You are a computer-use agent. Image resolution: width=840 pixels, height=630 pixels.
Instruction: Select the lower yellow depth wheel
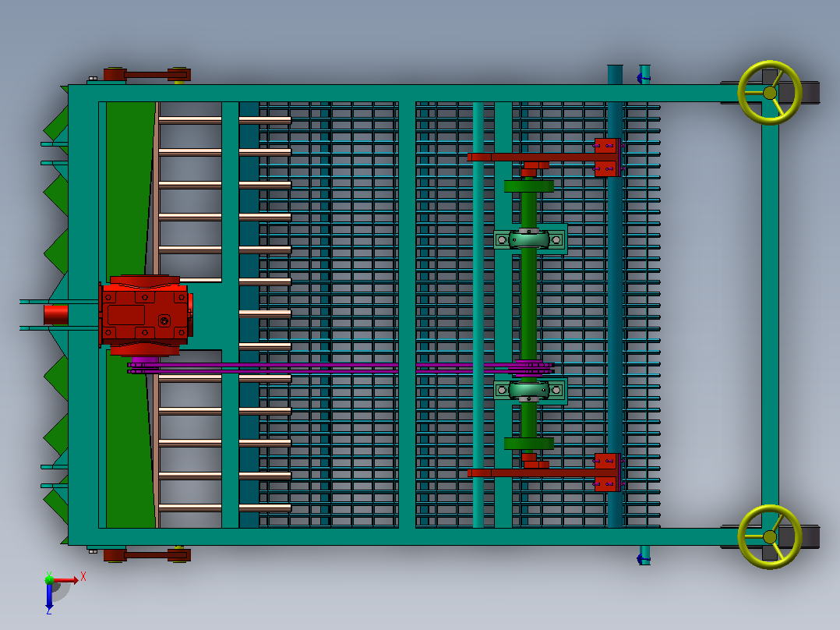tap(770, 536)
